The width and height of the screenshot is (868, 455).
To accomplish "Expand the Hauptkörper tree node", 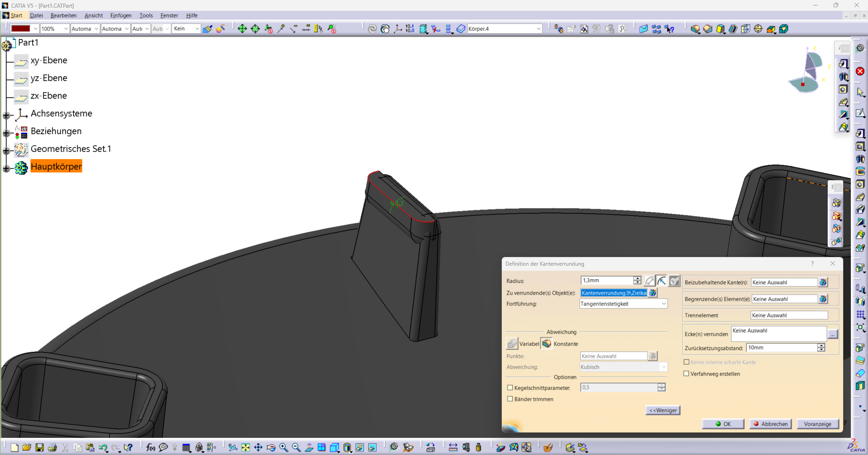I will click(x=6, y=169).
